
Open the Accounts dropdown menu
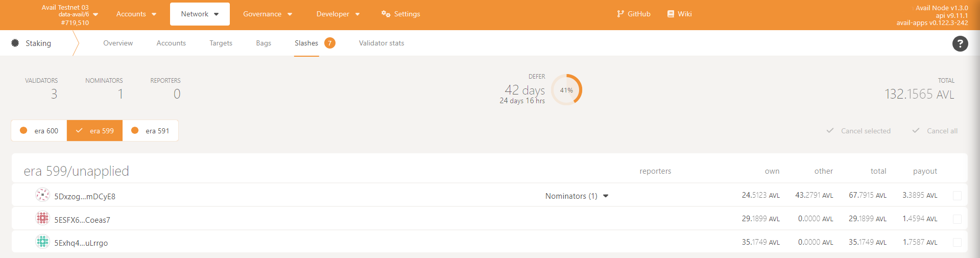coord(136,14)
